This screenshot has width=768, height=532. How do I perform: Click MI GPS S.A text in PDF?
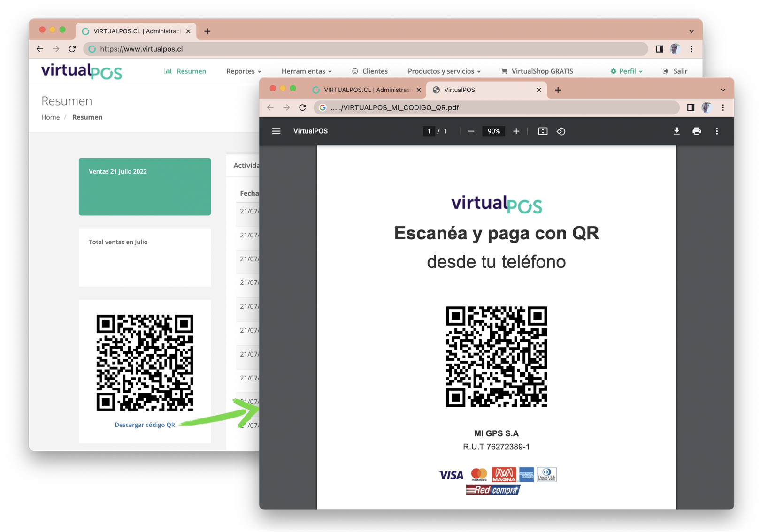(x=496, y=433)
